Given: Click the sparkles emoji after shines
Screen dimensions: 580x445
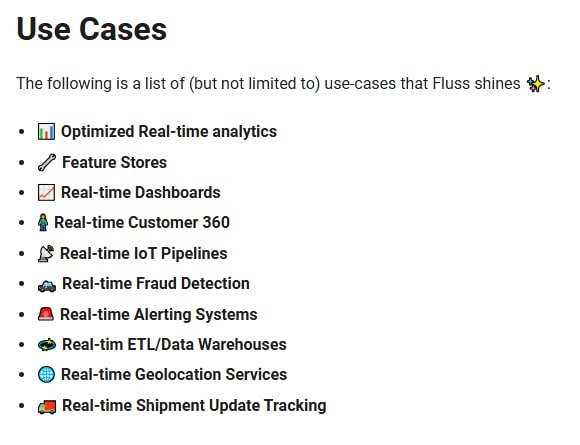Looking at the screenshot, I should click(536, 84).
